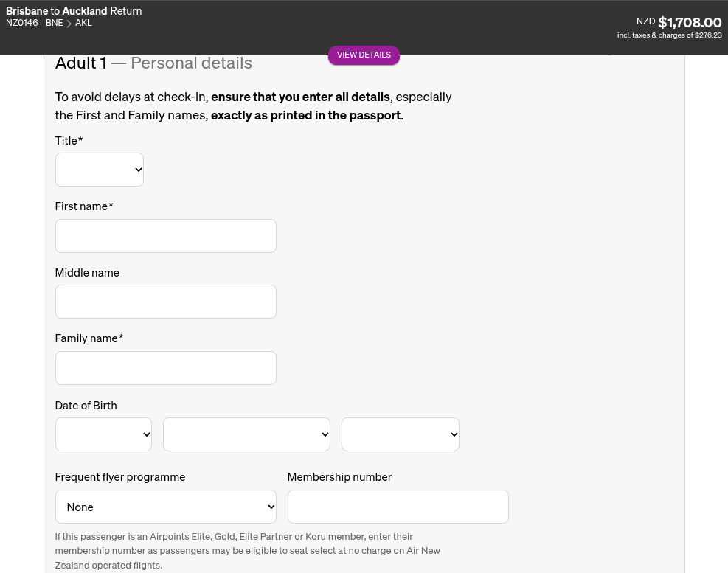Click the Airpoints Elite membership hint text

248,551
